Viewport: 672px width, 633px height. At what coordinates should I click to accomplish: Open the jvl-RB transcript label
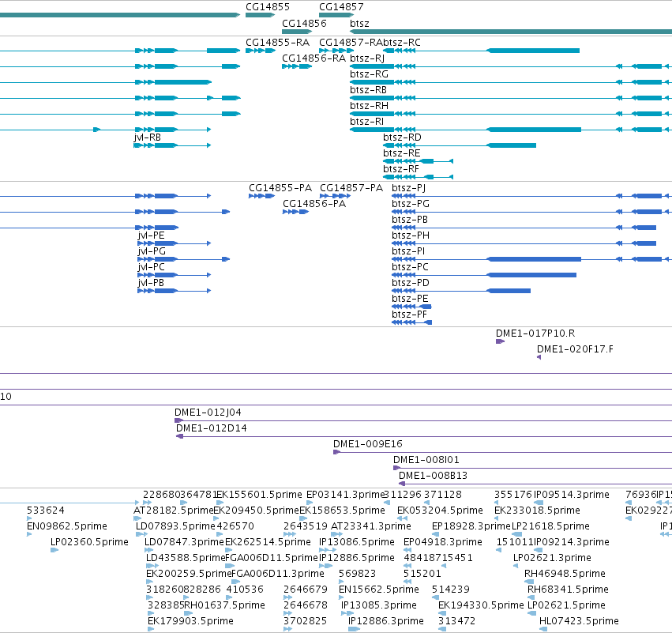[x=148, y=138]
